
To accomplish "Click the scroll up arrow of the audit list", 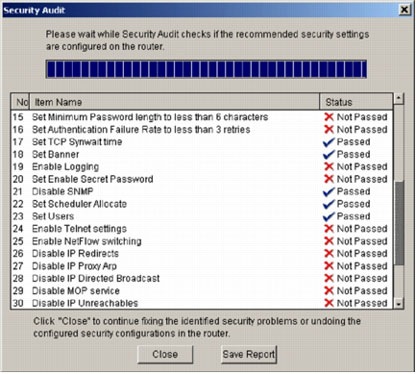I will pos(399,98).
